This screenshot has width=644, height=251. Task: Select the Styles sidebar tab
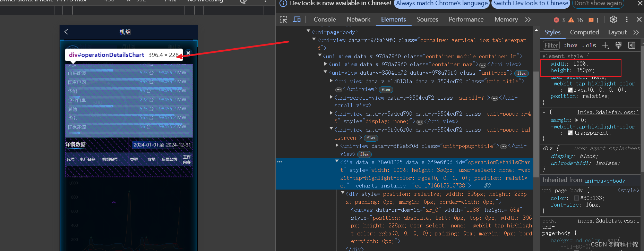tap(552, 32)
